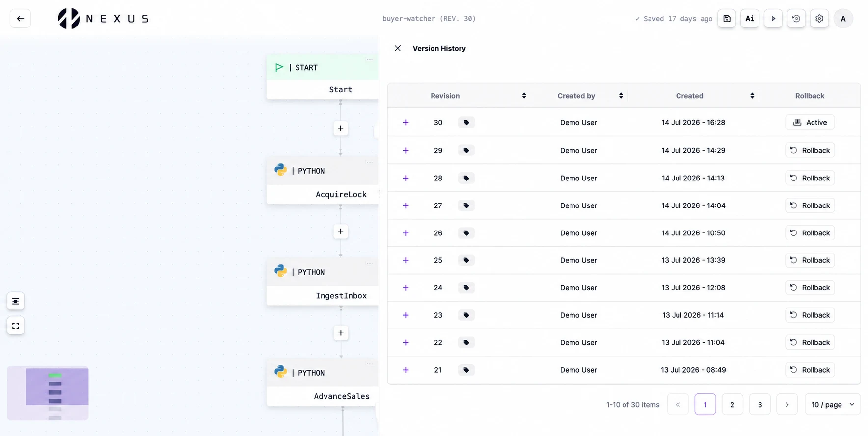Go to page 2 of revisions
This screenshot has width=868, height=436.
pos(732,405)
